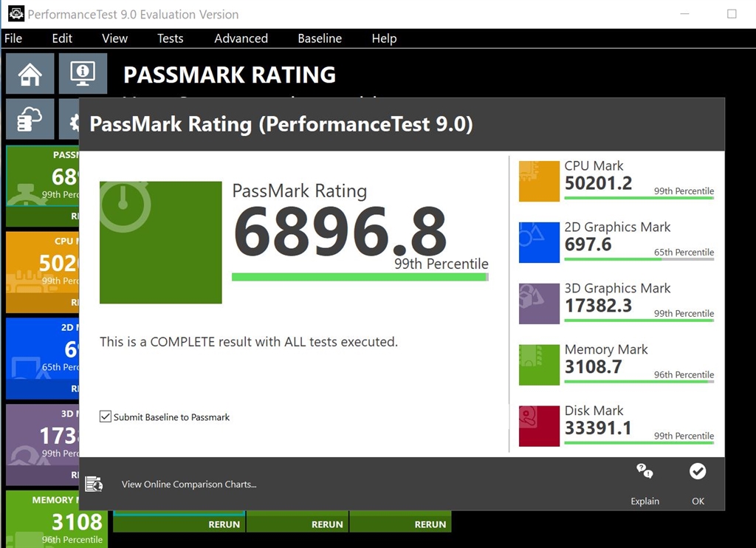Select the purple 3D Graphics Mark icon

point(539,304)
